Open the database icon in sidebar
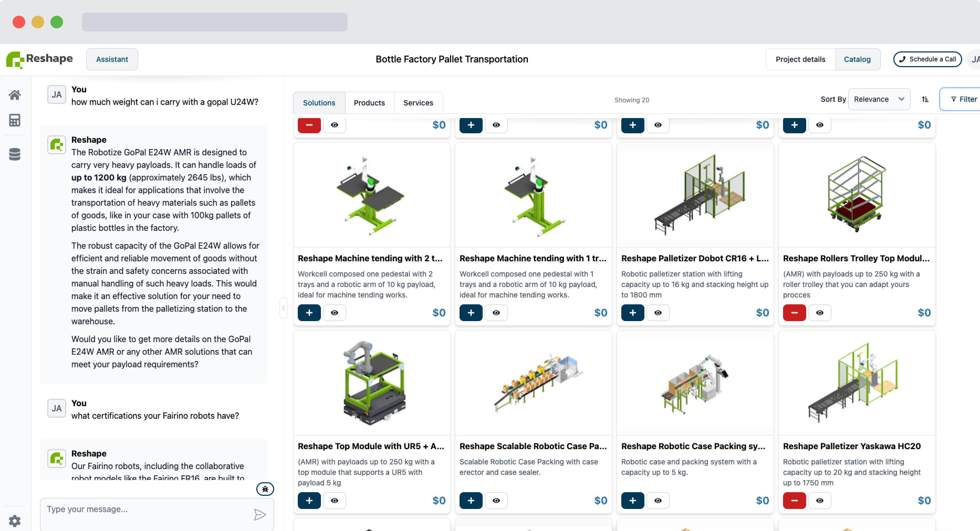 [x=14, y=154]
